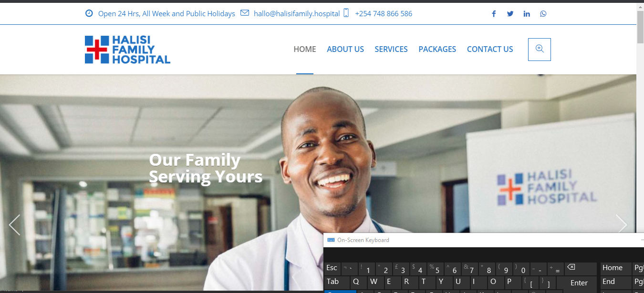Advance to next slide with right arrow
644x293 pixels.
tap(621, 224)
